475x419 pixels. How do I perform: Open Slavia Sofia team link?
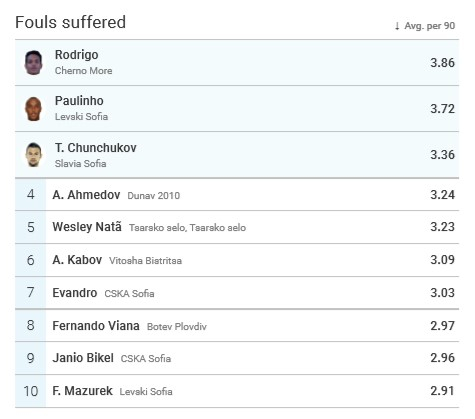pos(80,164)
